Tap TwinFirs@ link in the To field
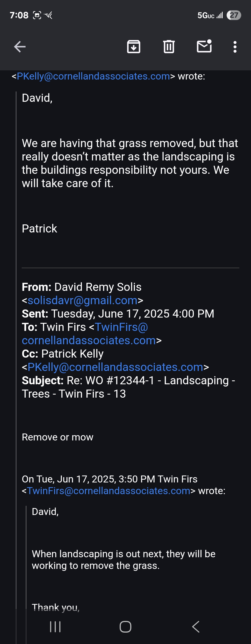 point(121,327)
